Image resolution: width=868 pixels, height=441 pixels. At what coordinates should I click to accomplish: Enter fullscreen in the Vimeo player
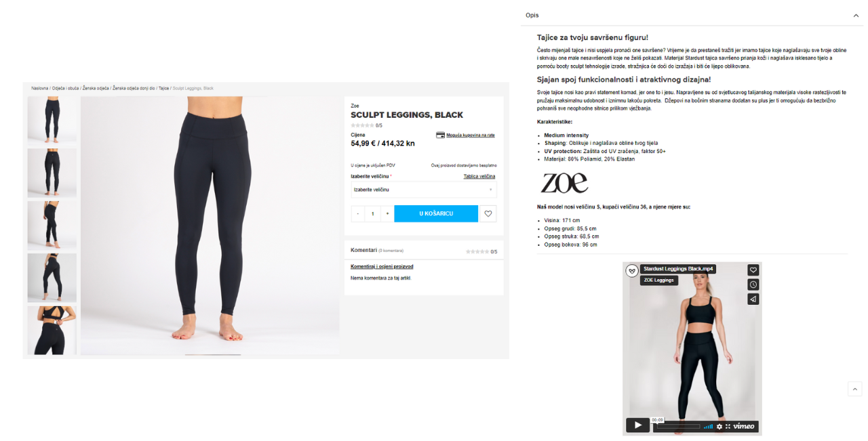pos(728,426)
